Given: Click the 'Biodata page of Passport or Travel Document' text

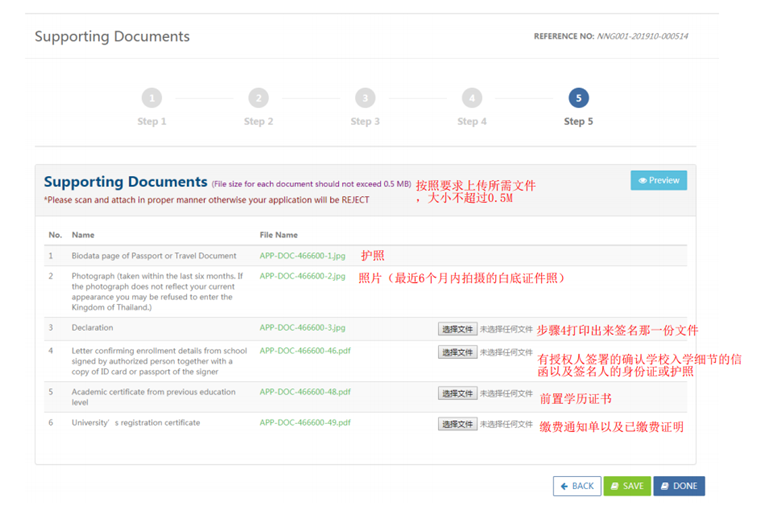Looking at the screenshot, I should (154, 255).
